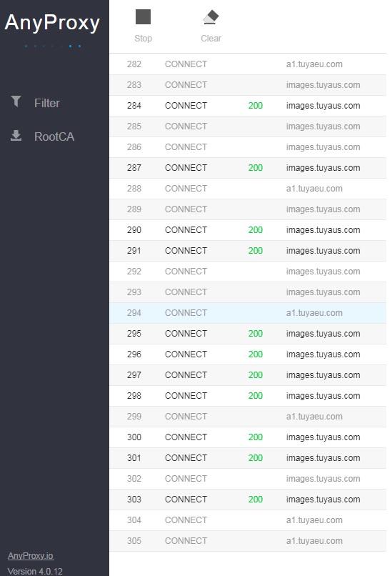The height and width of the screenshot is (576, 392).
Task: Open the RootCA menu item
Action: pos(54,136)
